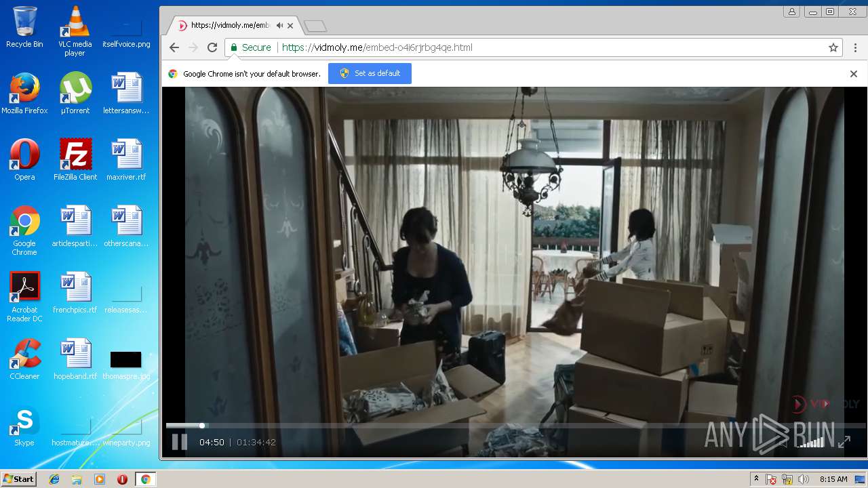Screen dimensions: 868x488
Task: Open the system tray volume control
Action: (x=804, y=479)
